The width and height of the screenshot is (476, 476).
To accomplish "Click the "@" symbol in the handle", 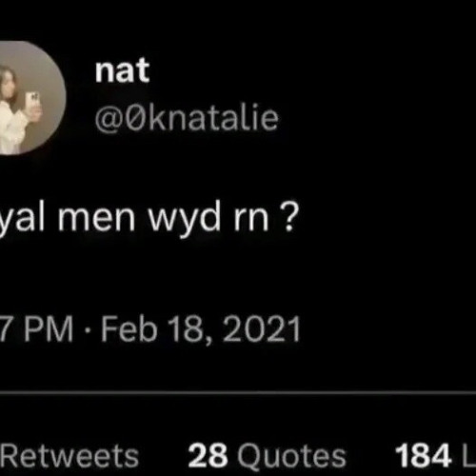I will 109,119.
